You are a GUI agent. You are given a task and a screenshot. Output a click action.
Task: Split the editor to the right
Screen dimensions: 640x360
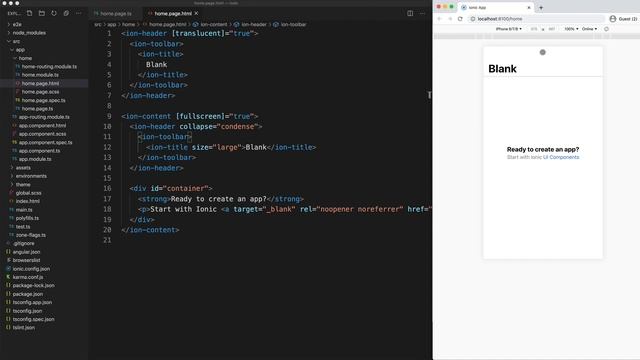410,13
